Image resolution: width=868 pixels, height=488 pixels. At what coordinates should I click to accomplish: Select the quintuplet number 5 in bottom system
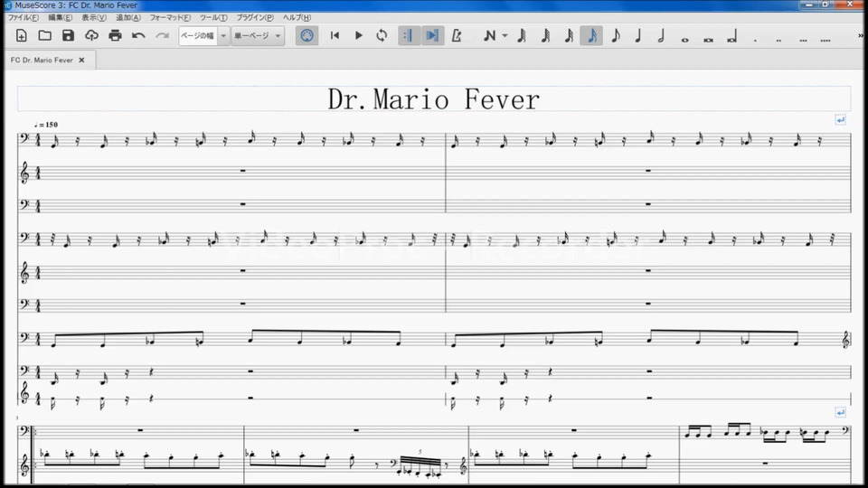pos(420,452)
